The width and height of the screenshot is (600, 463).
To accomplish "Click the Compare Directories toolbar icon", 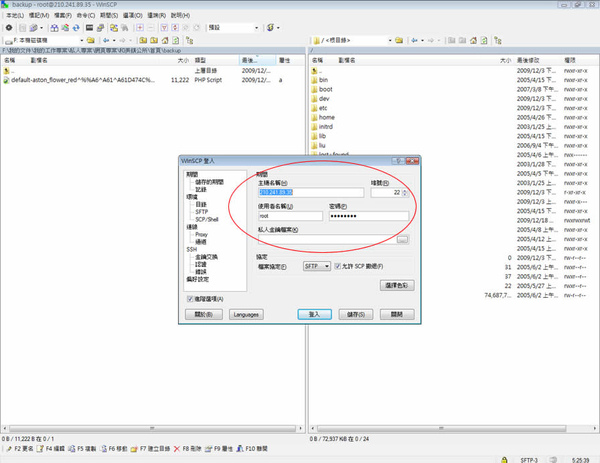I will 54,28.
